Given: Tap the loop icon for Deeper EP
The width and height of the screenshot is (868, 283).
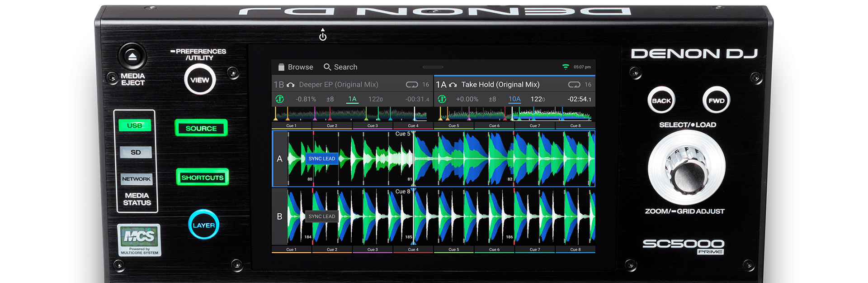Looking at the screenshot, I should point(411,85).
